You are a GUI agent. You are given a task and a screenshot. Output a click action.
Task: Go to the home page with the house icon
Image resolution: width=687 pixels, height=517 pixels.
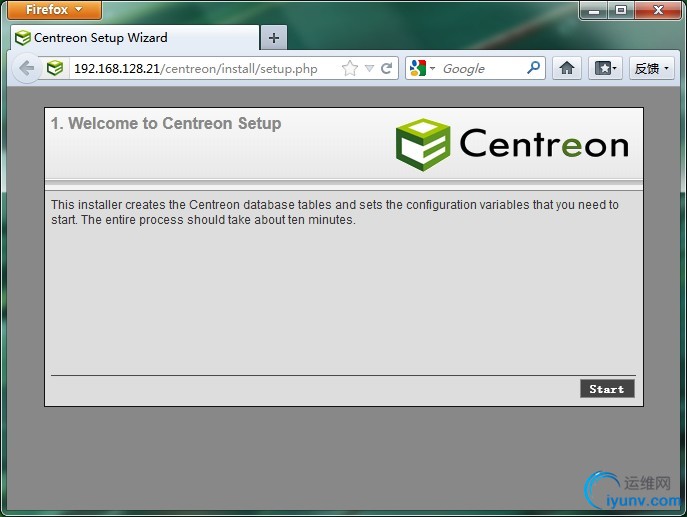click(x=567, y=68)
